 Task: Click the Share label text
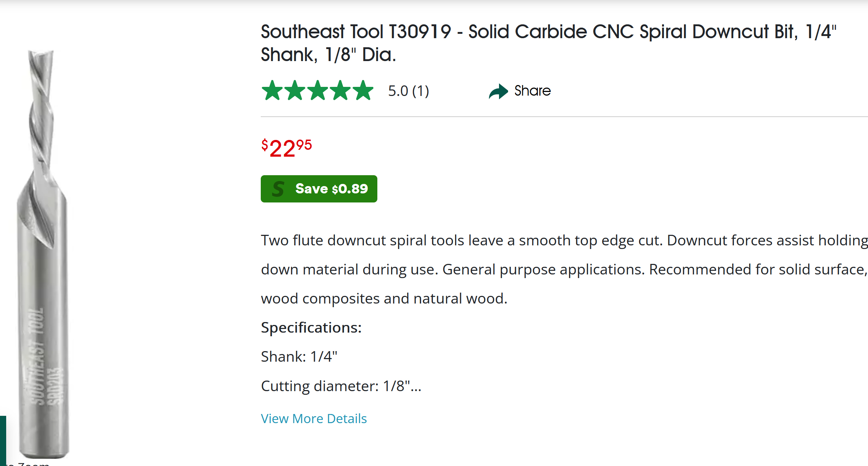[x=532, y=91]
